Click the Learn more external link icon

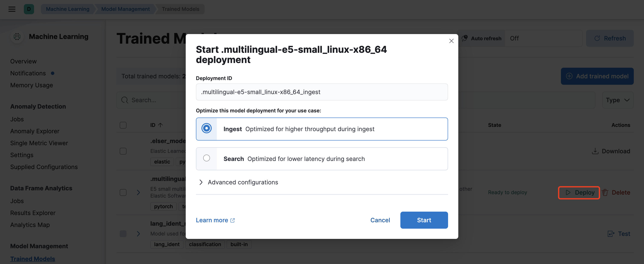tap(233, 220)
